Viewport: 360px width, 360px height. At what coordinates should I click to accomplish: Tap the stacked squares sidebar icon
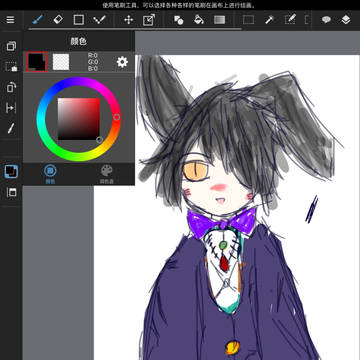(x=11, y=46)
